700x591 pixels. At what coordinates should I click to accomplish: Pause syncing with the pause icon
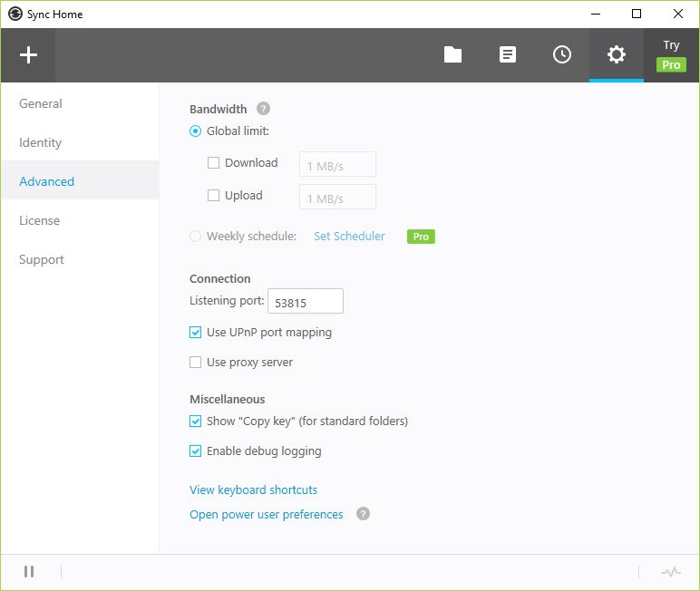click(29, 571)
